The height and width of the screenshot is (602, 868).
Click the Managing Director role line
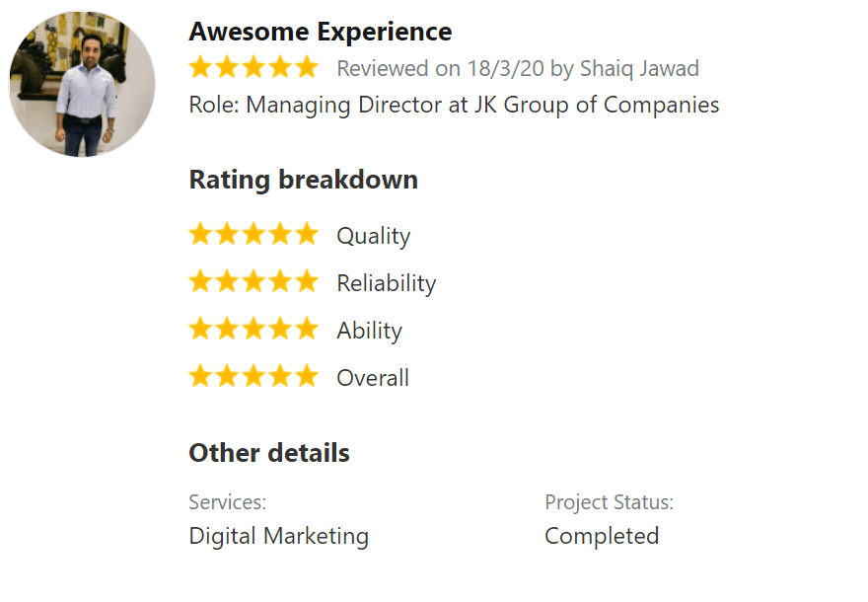[454, 105]
